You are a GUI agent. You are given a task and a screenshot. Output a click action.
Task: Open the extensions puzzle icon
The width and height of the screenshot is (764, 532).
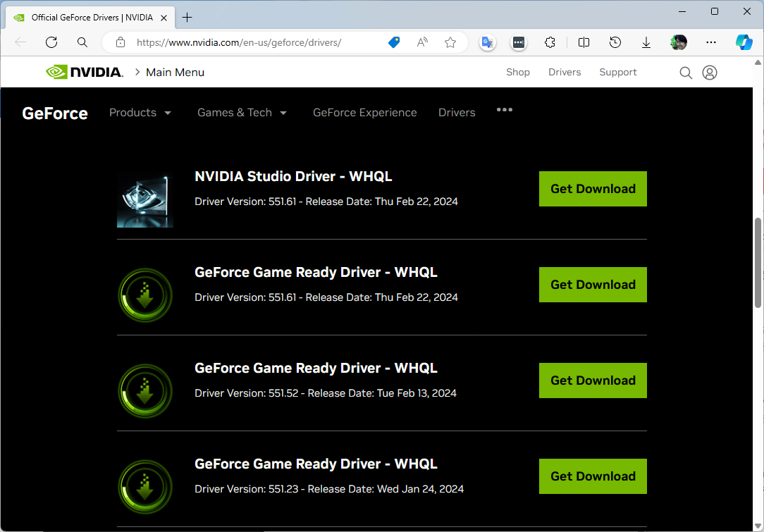[550, 42]
